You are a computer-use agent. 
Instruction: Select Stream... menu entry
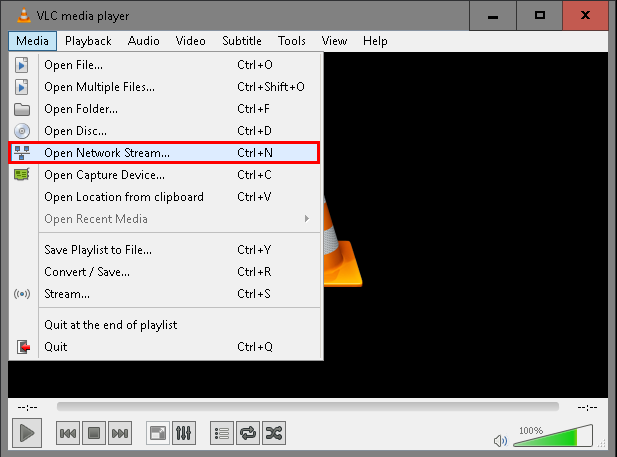tap(166, 294)
